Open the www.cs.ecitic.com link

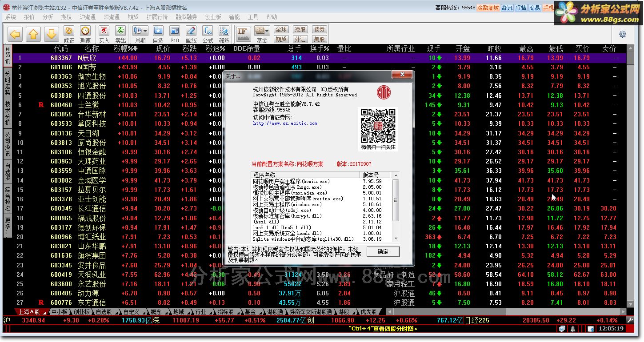pos(285,123)
